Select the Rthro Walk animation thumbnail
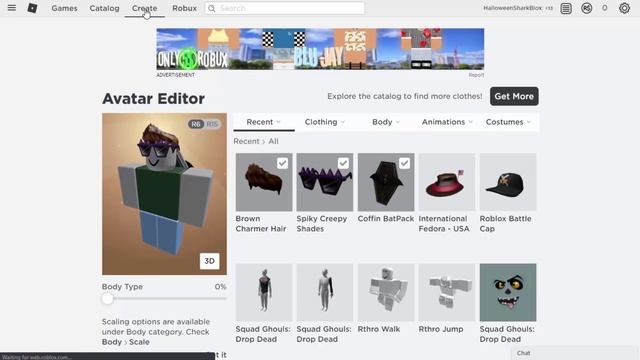This screenshot has height=360, width=640. coord(386,292)
